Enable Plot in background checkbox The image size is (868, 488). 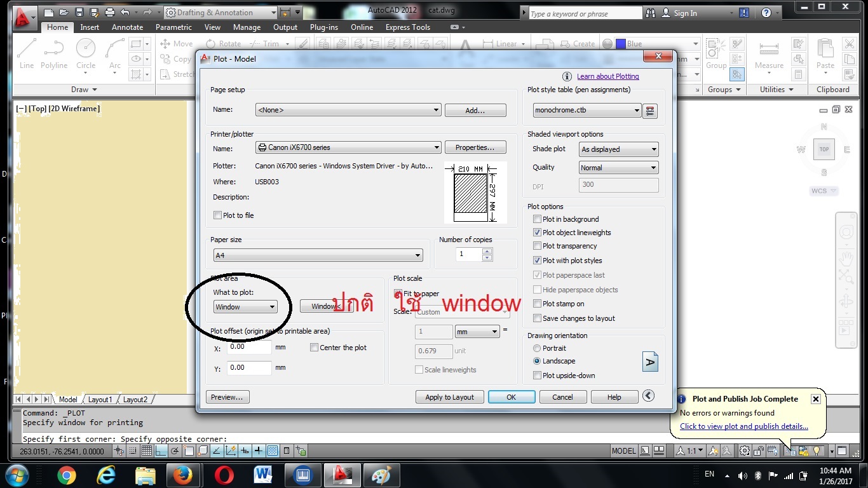coord(537,219)
